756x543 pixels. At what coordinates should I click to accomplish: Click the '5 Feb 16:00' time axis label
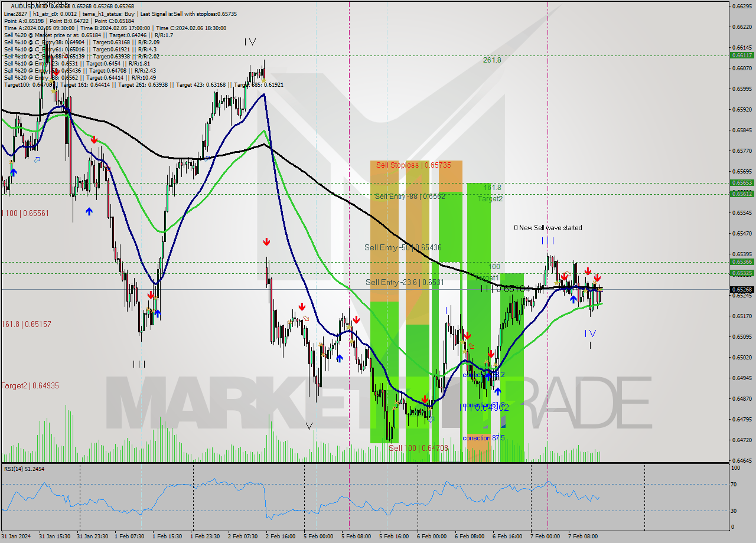(x=394, y=537)
